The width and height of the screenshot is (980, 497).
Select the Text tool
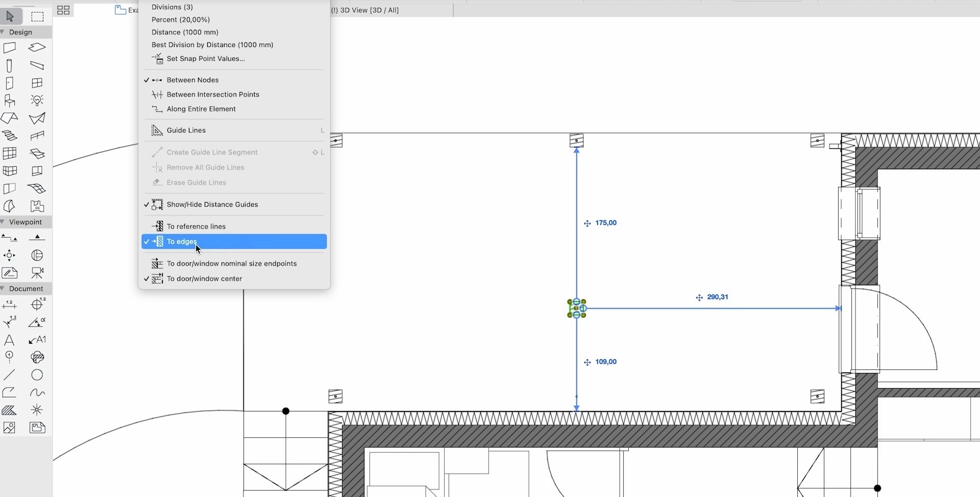click(10, 340)
